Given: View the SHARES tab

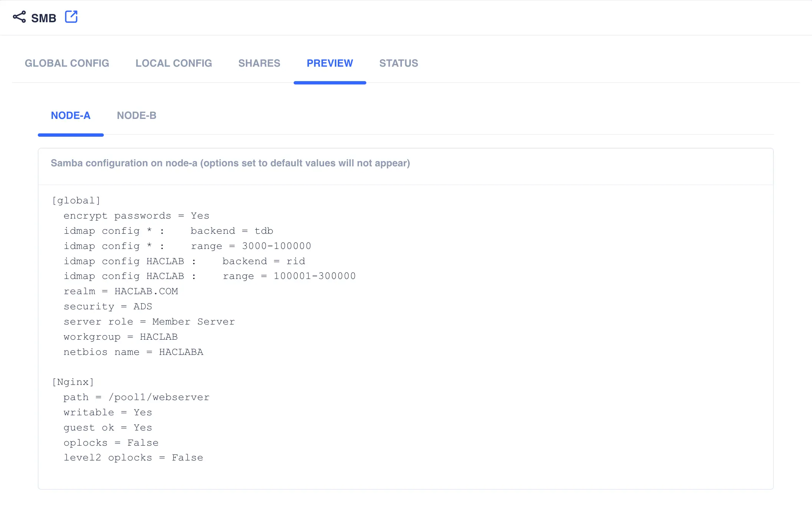Looking at the screenshot, I should coord(259,63).
